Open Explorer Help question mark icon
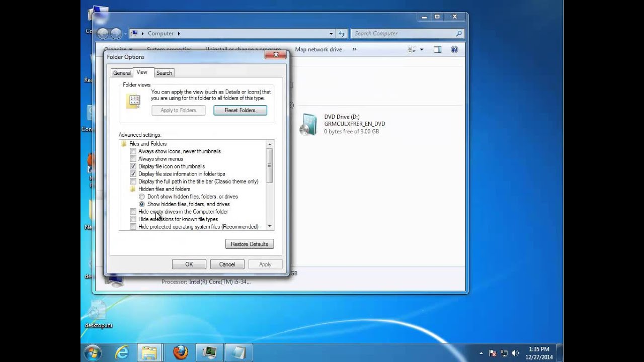The height and width of the screenshot is (362, 644). pyautogui.click(x=454, y=50)
